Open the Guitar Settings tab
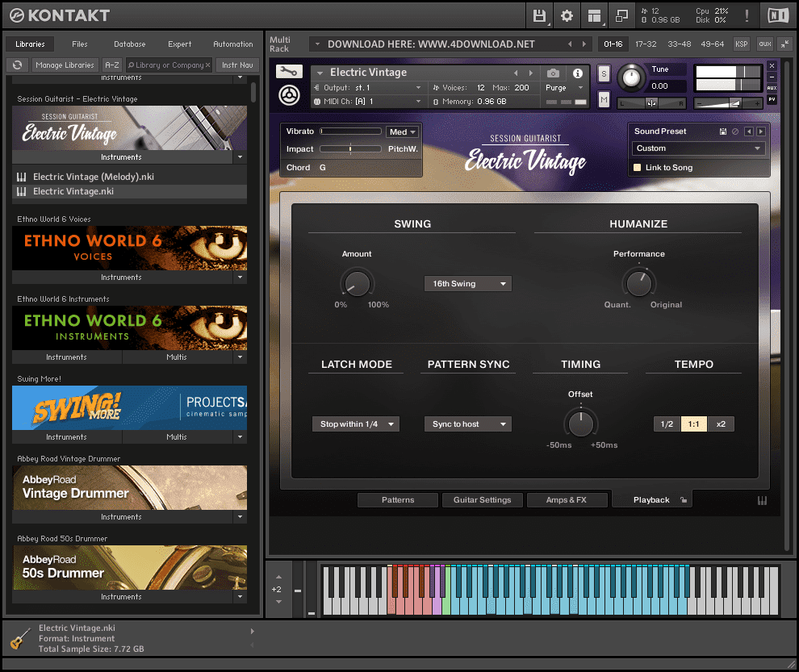 click(x=482, y=499)
